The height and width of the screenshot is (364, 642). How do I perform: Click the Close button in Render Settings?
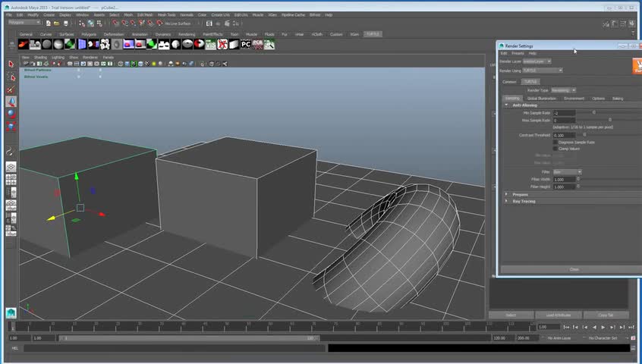(x=574, y=269)
